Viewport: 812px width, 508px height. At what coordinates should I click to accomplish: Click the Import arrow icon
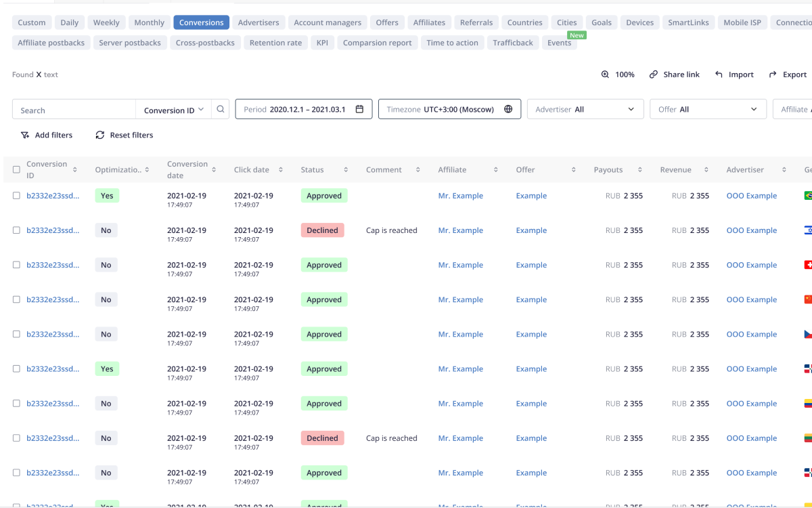pyautogui.click(x=719, y=75)
